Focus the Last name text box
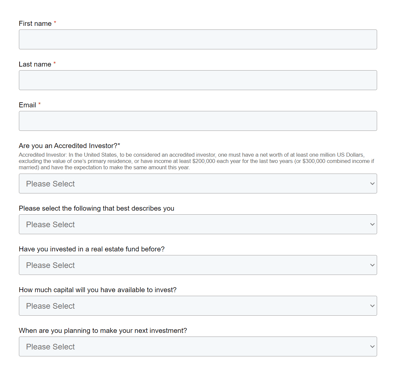The image size is (396, 368). coord(198,80)
